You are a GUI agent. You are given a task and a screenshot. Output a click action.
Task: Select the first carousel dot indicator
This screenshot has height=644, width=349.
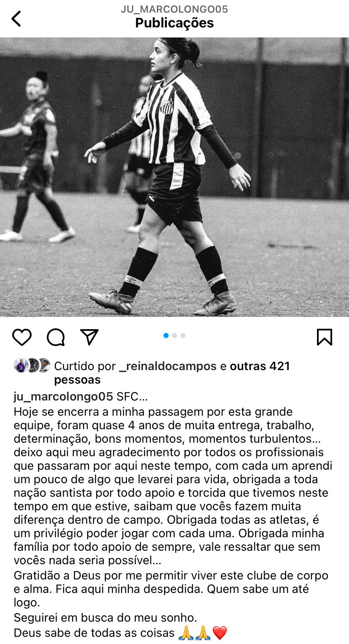tap(166, 336)
